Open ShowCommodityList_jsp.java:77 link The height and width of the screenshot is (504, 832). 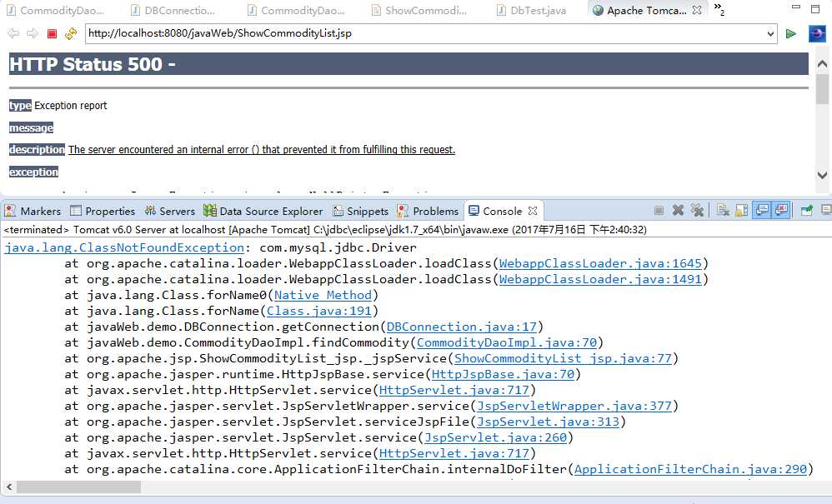point(563,358)
